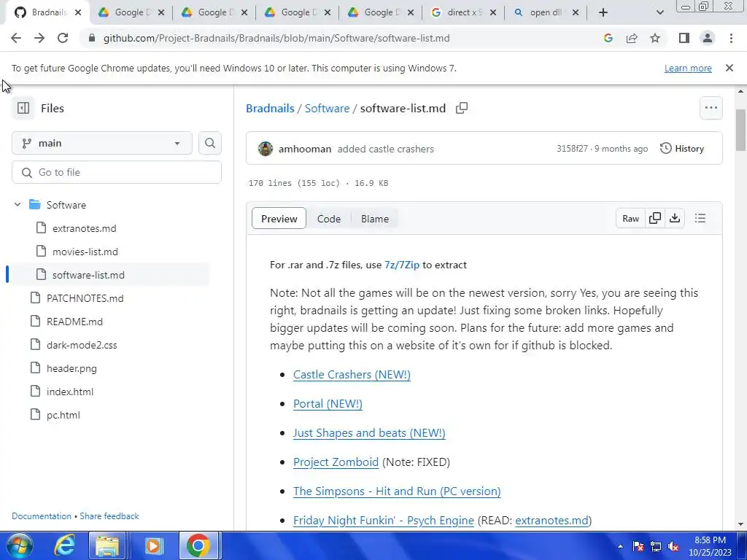Click the Raw button
Viewport: 747px width, 560px height.
[630, 218]
